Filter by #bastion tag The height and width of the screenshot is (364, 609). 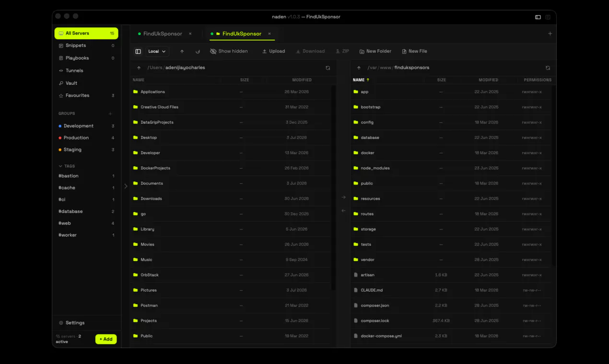click(86, 176)
